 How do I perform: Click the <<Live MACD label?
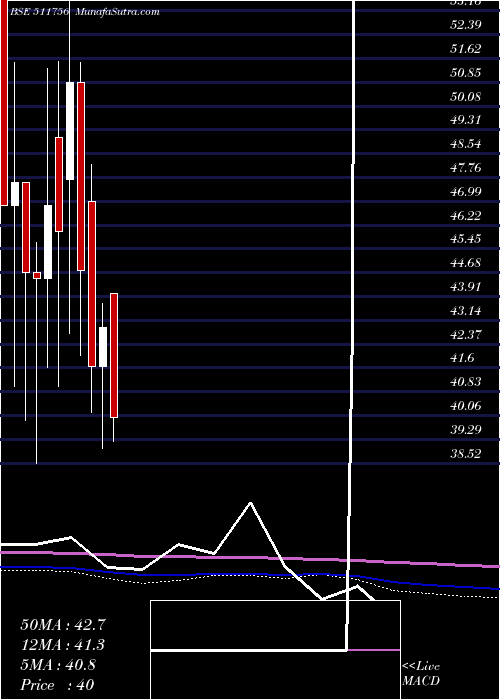[421, 674]
